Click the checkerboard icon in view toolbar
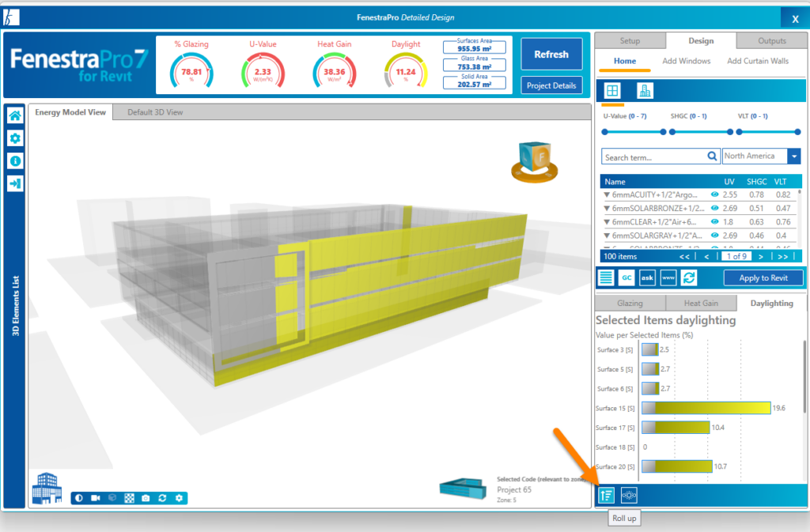 129,498
